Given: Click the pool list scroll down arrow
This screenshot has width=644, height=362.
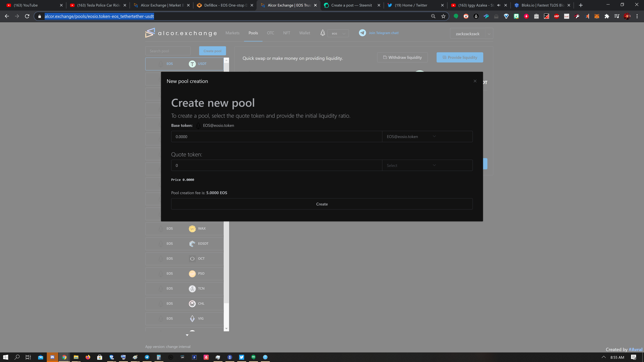Looking at the screenshot, I should tap(226, 329).
